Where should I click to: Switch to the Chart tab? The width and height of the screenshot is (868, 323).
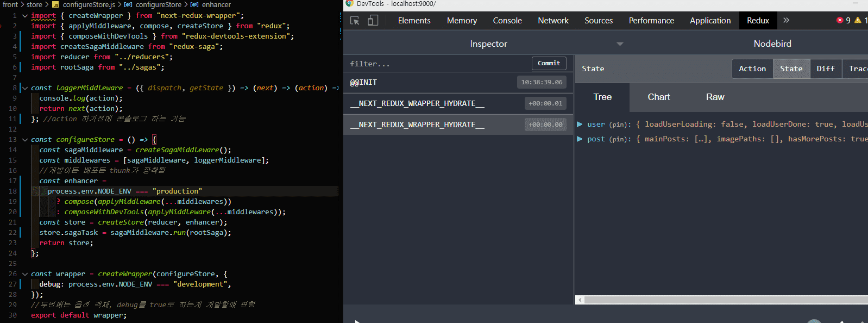click(658, 97)
